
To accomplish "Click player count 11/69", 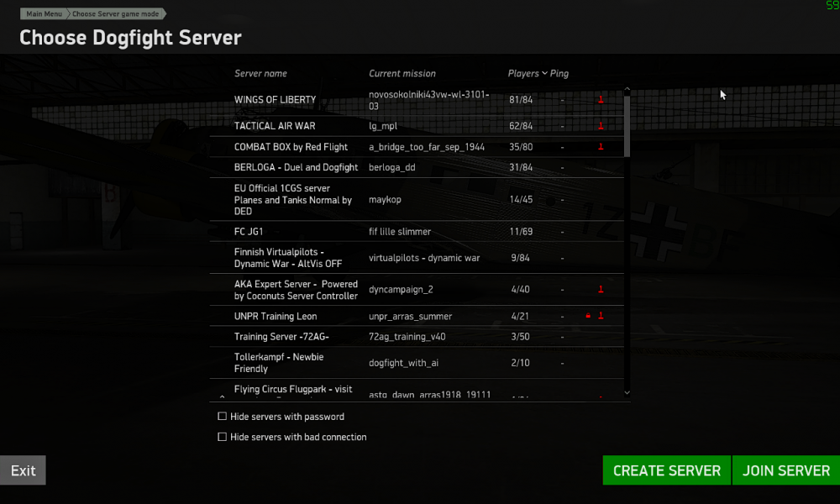I will click(521, 231).
